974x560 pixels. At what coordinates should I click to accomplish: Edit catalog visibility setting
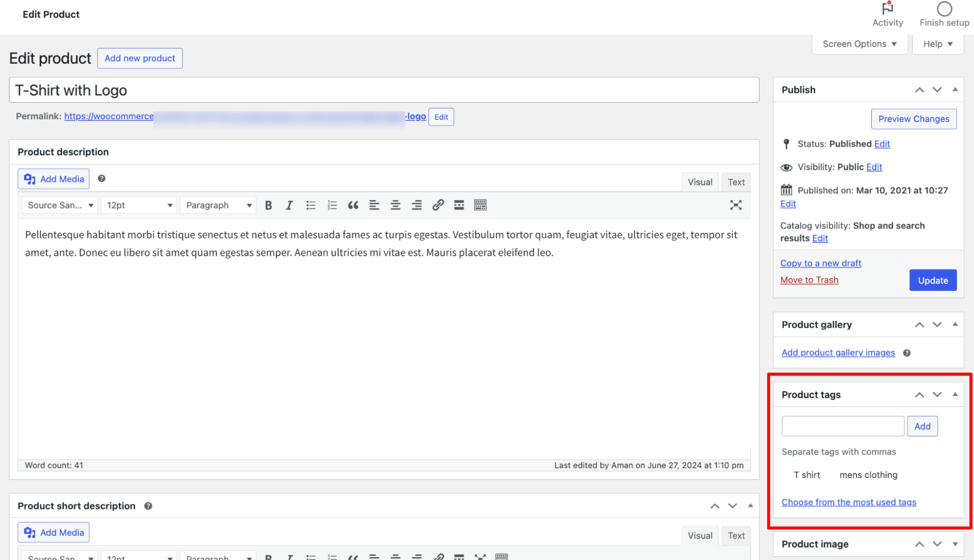820,238
